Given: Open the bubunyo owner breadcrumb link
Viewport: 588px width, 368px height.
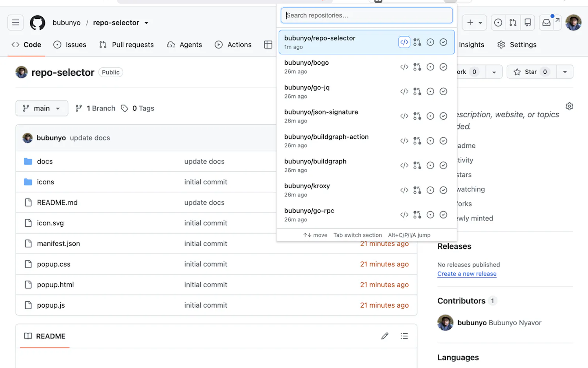Looking at the screenshot, I should click(x=67, y=22).
